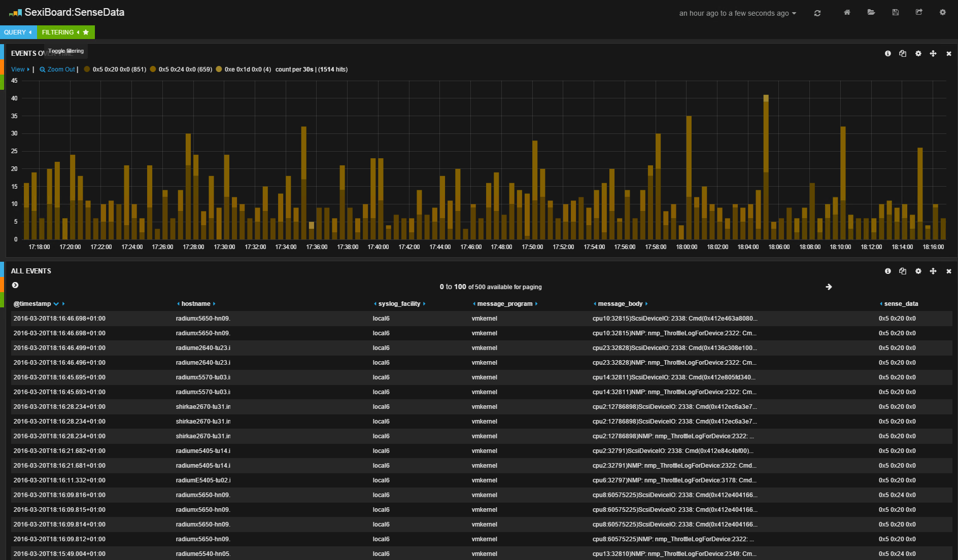The height and width of the screenshot is (560, 958).
Task: Open the load dashboard folder icon
Action: [x=871, y=12]
